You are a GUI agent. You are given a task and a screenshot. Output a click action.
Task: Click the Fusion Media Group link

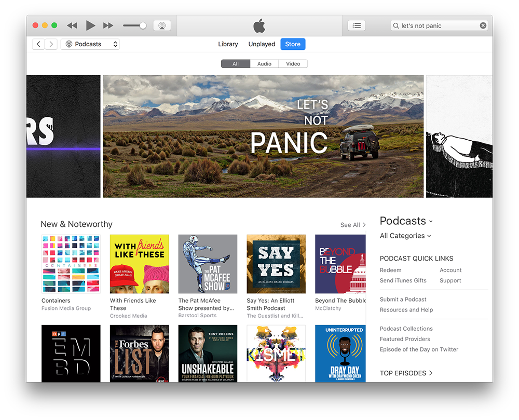66,308
